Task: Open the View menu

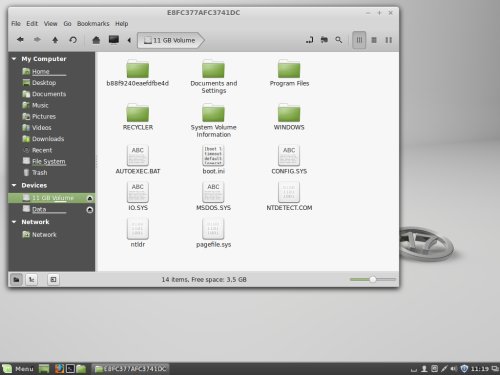Action: (50, 24)
